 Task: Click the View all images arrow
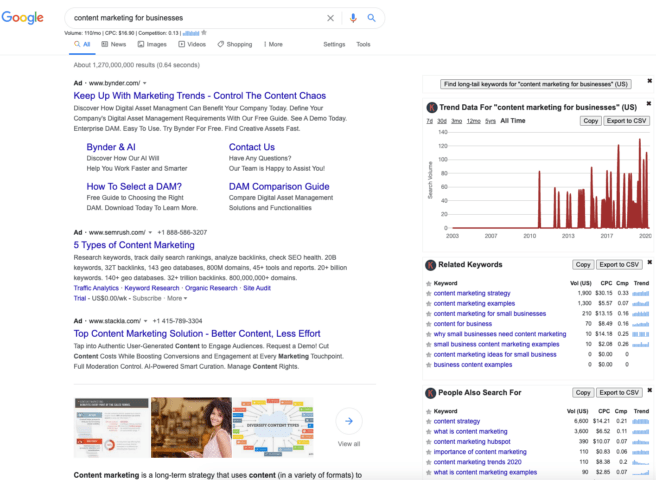tap(349, 421)
